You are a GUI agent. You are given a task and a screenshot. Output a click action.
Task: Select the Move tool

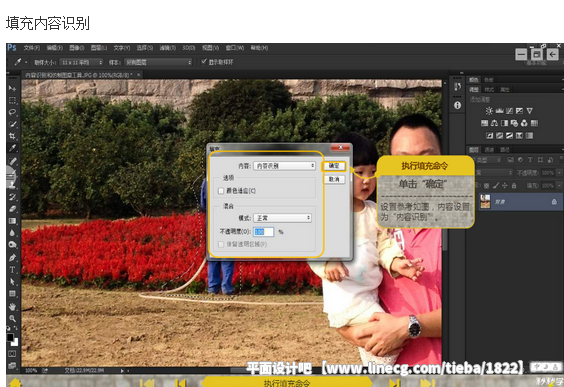[13, 88]
